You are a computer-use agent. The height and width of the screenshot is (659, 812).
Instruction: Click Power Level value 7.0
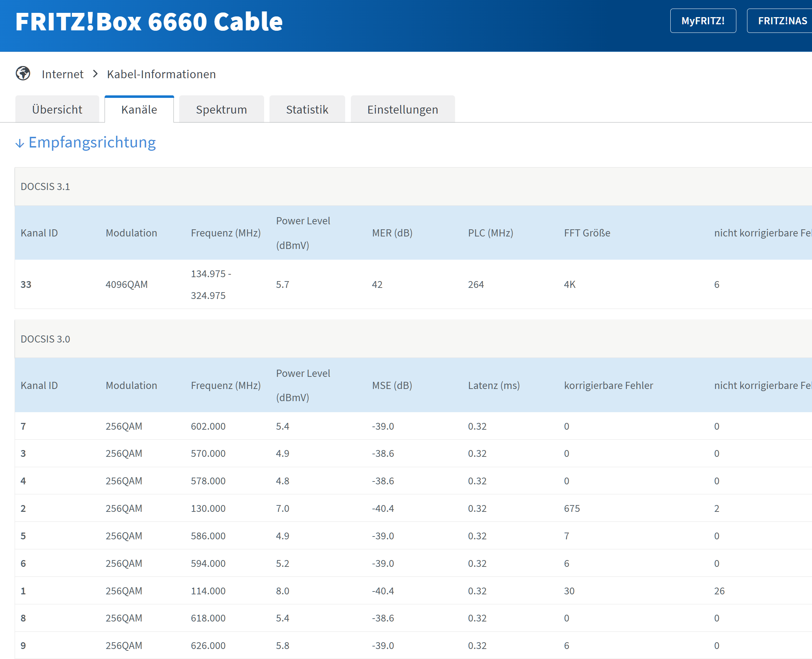[x=283, y=509]
